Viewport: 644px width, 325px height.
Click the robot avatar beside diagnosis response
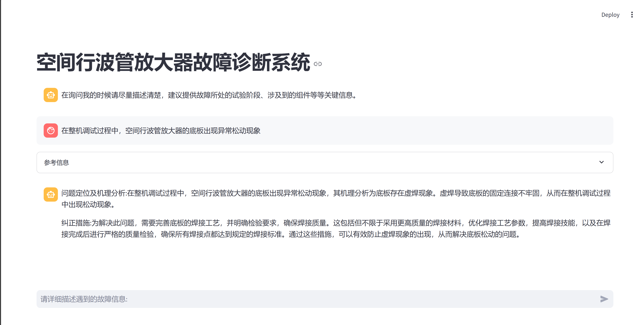tap(51, 194)
